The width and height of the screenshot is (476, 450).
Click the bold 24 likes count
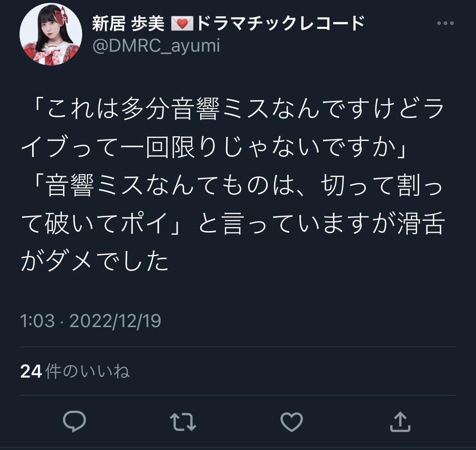click(31, 371)
